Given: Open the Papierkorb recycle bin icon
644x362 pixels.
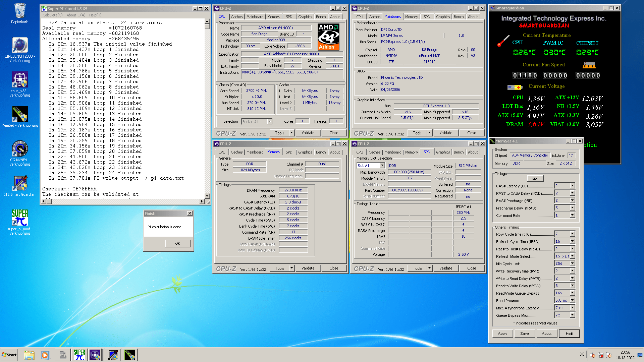Looking at the screenshot, I should (20, 12).
